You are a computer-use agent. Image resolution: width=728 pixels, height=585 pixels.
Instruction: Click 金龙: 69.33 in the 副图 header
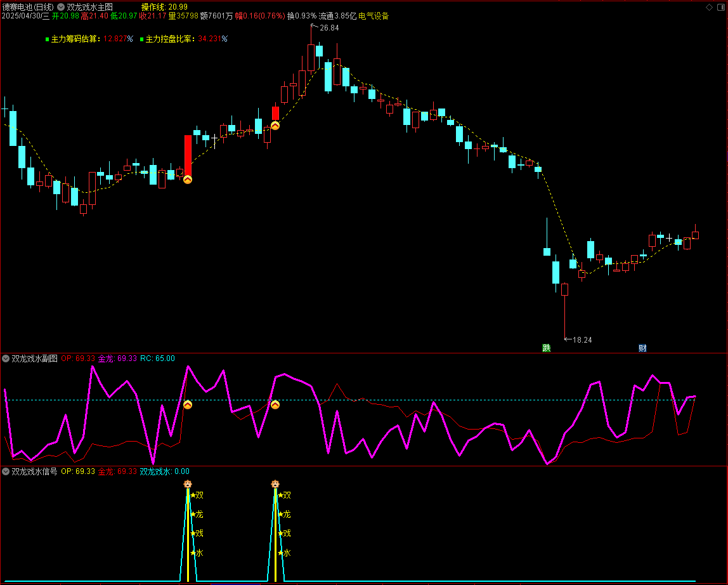point(117,358)
